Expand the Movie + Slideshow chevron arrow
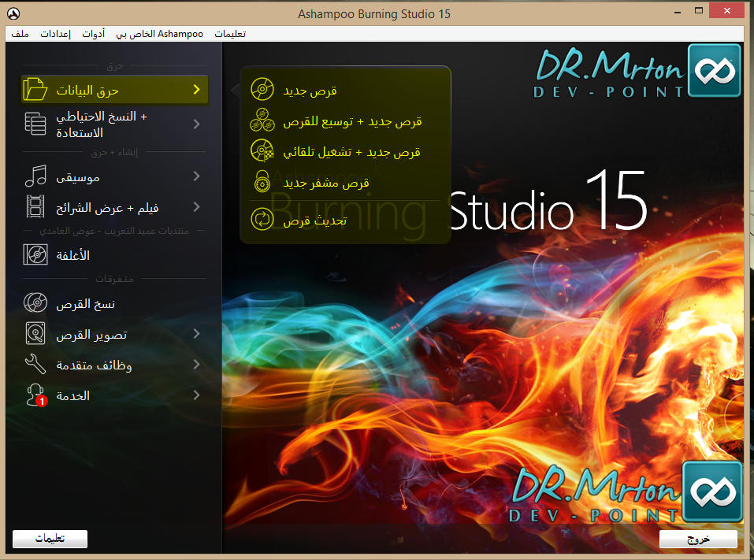754x560 pixels. 196,206
